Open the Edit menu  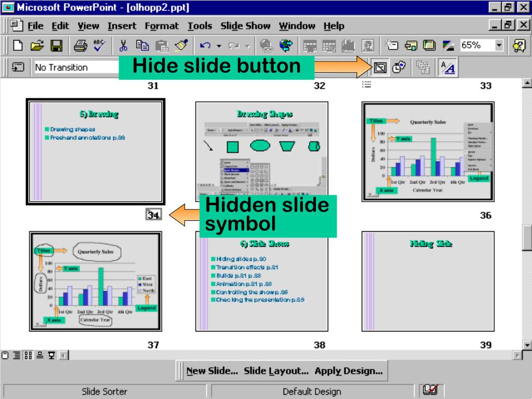60,26
